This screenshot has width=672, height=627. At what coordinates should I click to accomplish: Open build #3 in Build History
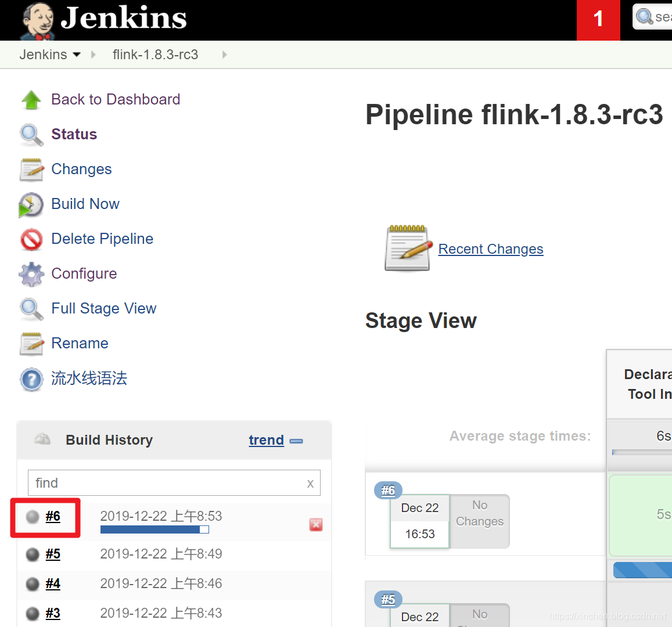[53, 613]
